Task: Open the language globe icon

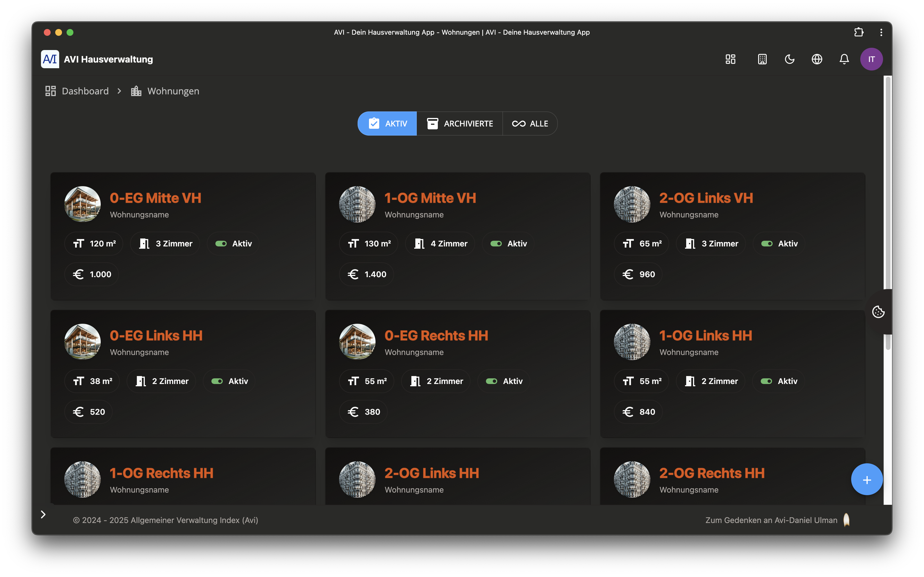Action: click(817, 59)
